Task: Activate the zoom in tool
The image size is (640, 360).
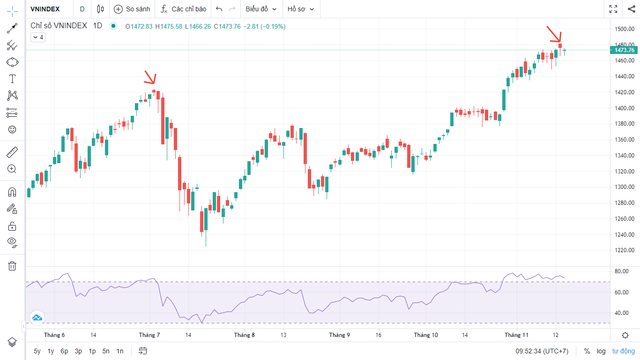Action: pyautogui.click(x=12, y=169)
